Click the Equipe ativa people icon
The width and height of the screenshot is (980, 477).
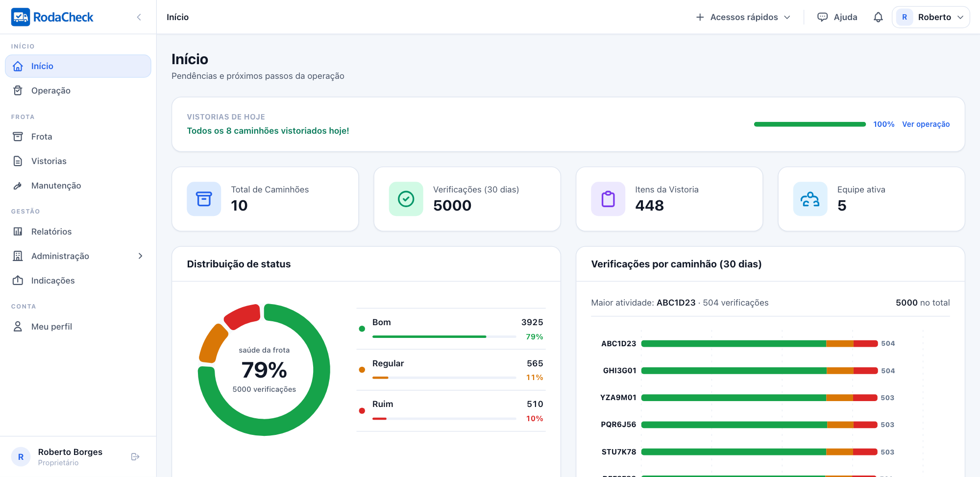pos(810,199)
